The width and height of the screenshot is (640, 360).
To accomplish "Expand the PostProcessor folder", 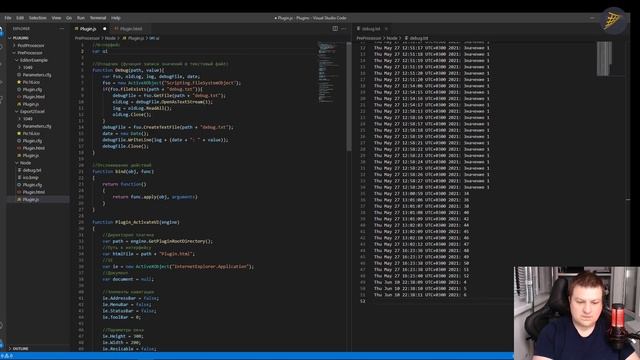I will click(31, 45).
